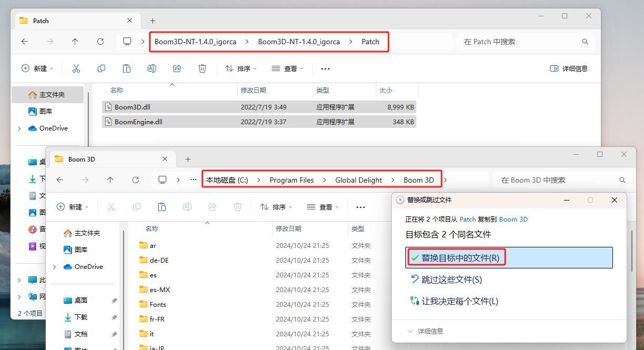Go up one folder level in Patch window
This screenshot has width=644, height=350.
pyautogui.click(x=75, y=42)
